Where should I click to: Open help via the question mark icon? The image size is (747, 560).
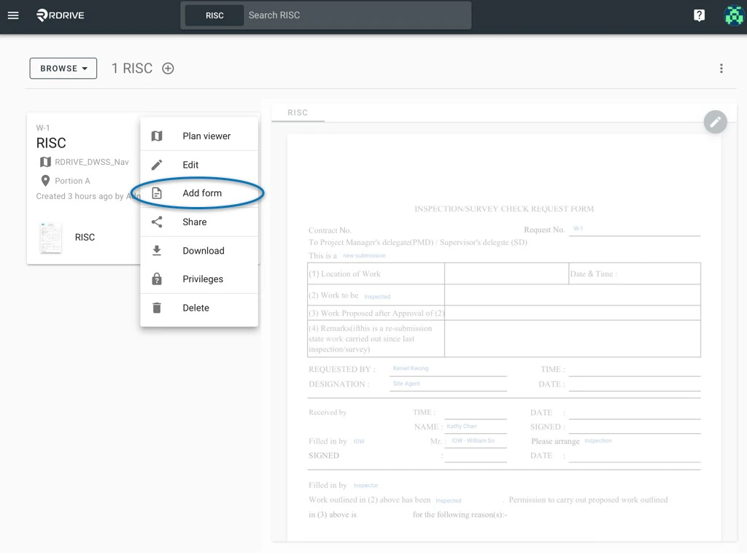point(699,15)
